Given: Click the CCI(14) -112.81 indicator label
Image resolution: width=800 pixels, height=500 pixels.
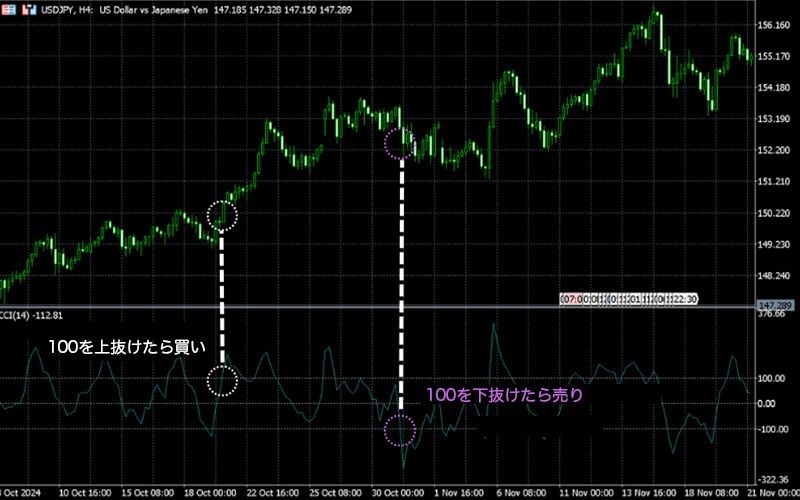Looking at the screenshot, I should [x=32, y=316].
